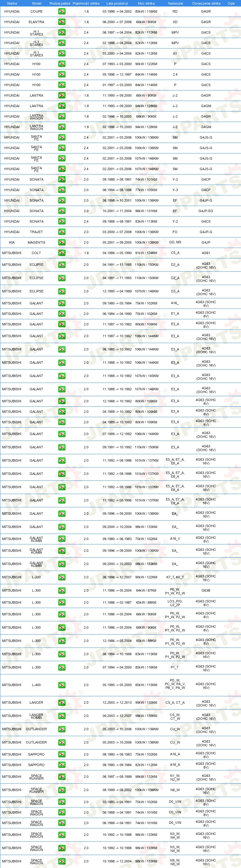Click the Lata produkcji column header
This screenshot has width=241, height=868.
point(117,3)
